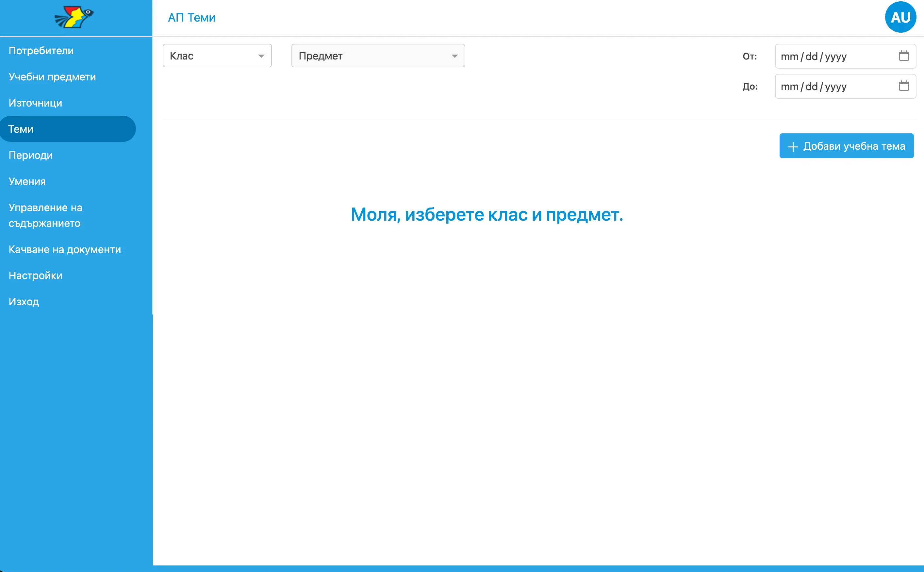Open the Периоди page
The image size is (924, 572).
[30, 155]
